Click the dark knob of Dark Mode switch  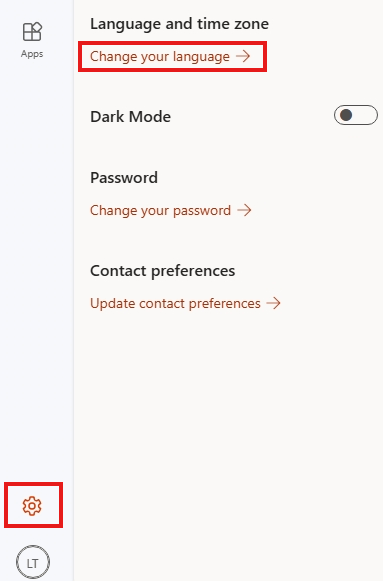(x=346, y=115)
